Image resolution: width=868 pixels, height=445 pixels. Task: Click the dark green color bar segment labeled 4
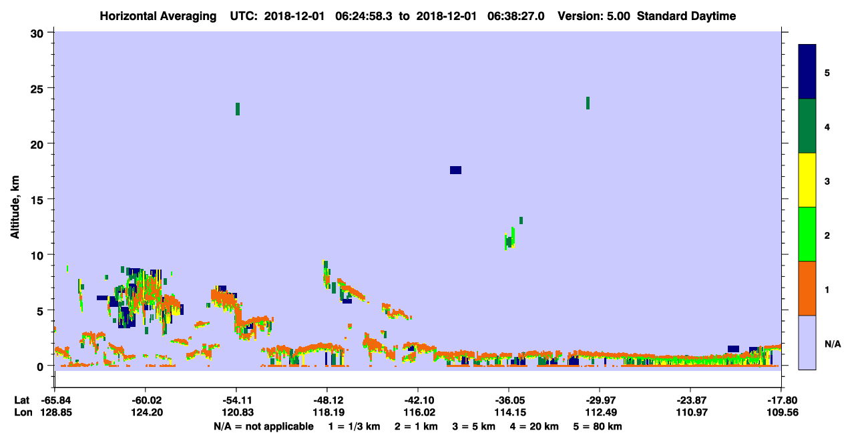click(x=807, y=126)
